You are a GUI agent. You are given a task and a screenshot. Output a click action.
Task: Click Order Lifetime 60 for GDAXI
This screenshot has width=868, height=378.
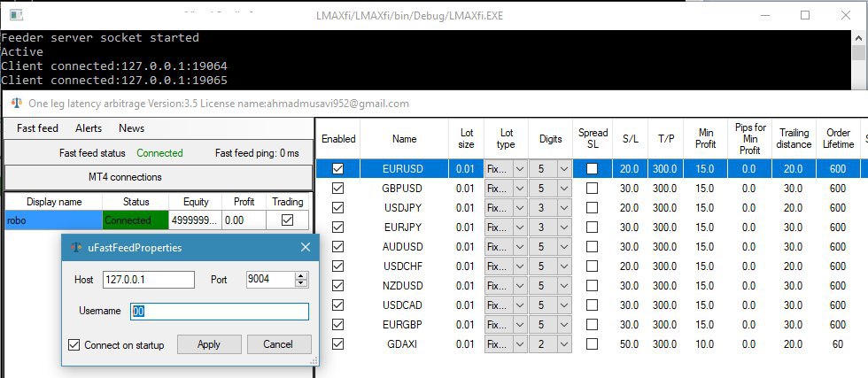pyautogui.click(x=838, y=344)
